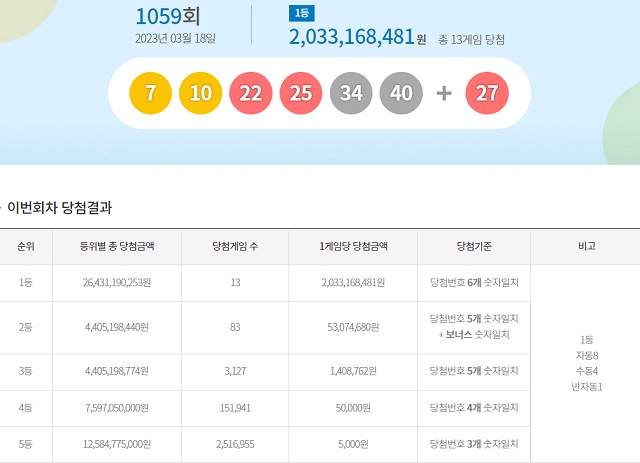Click the date 2023년 03월 18일
Screen dimensions: 640x463
[x=175, y=39]
